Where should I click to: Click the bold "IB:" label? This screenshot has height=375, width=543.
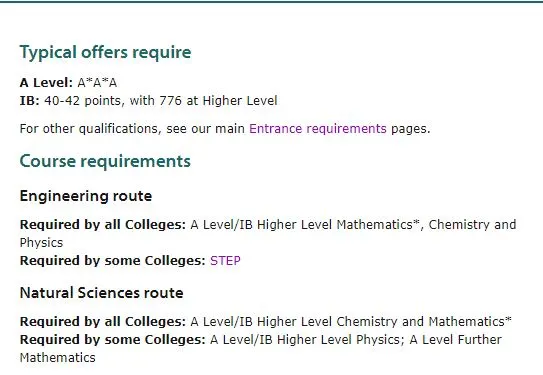(29, 101)
